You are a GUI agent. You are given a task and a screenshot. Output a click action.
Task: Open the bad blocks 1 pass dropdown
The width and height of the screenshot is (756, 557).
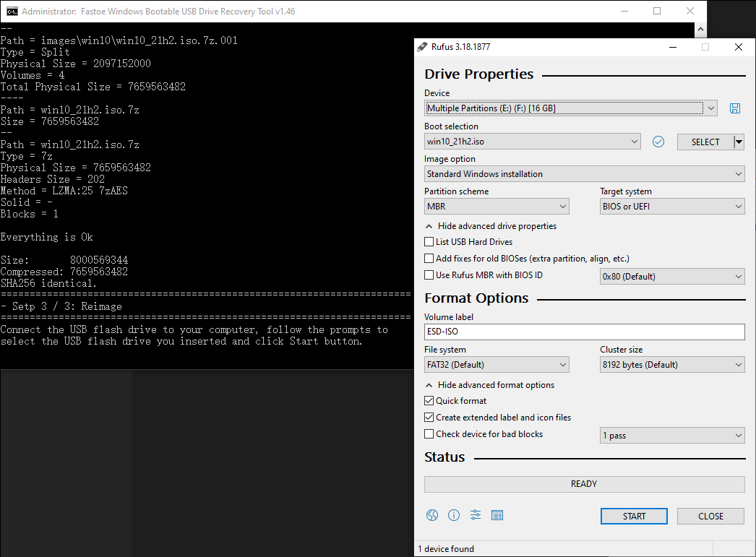[672, 436]
